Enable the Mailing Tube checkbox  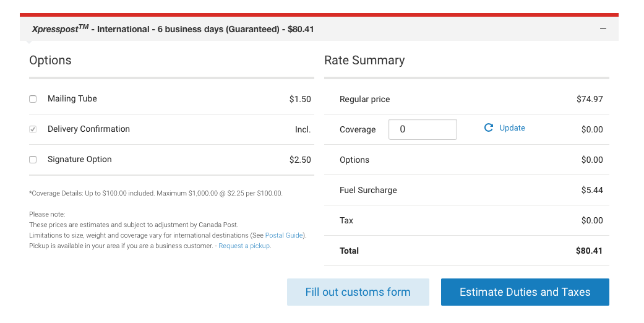33,99
